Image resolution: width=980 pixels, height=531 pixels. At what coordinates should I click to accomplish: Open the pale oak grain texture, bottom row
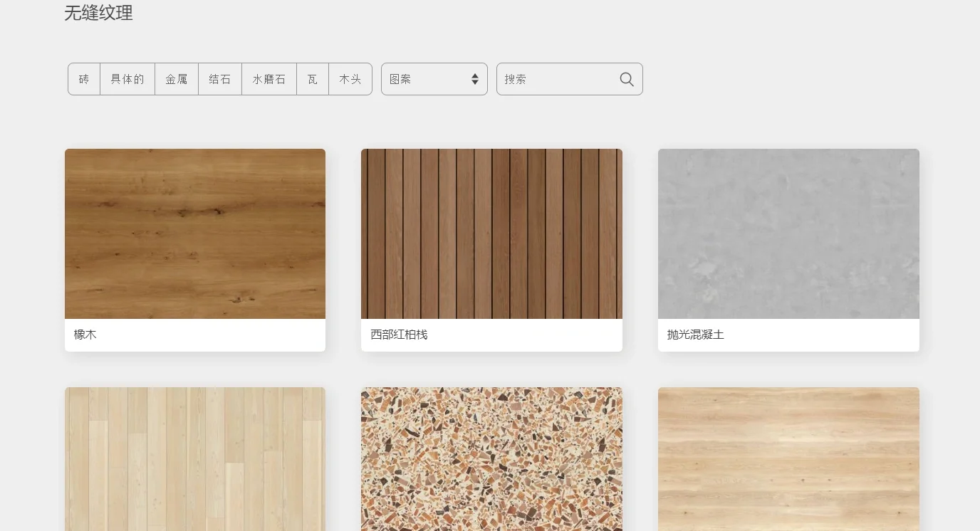tap(788, 459)
